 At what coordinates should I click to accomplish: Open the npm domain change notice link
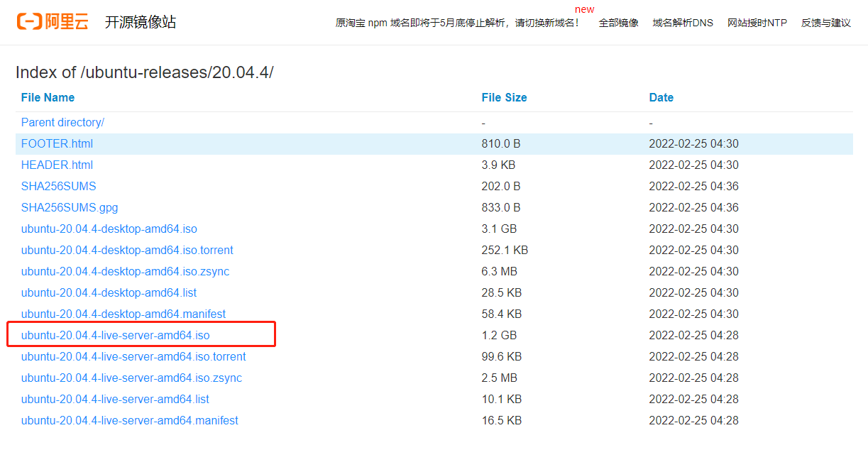457,23
